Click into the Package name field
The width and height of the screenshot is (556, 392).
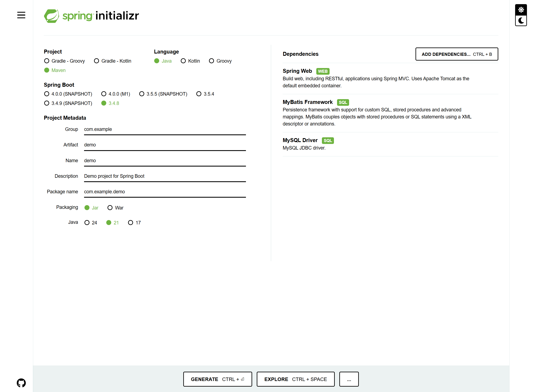[x=165, y=192]
